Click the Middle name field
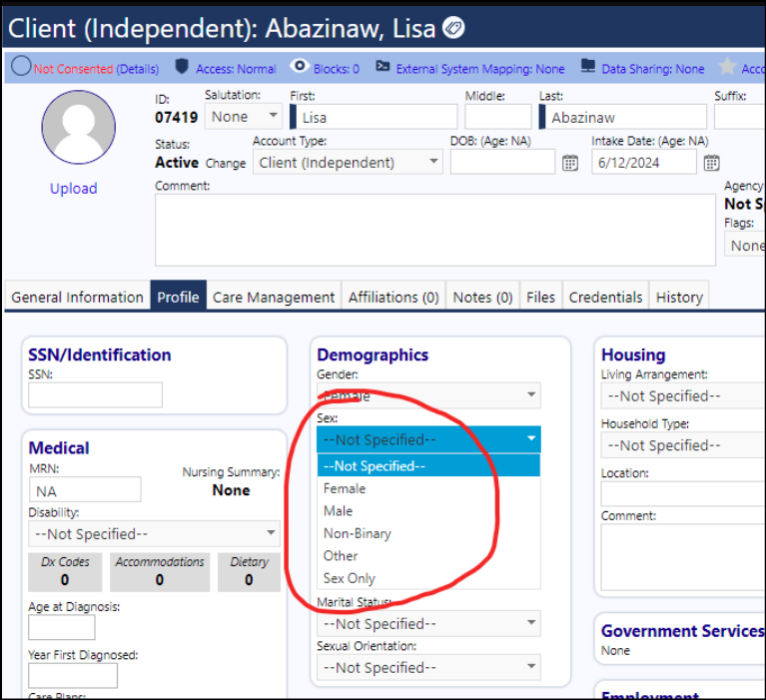The width and height of the screenshot is (766, 700). [498, 117]
